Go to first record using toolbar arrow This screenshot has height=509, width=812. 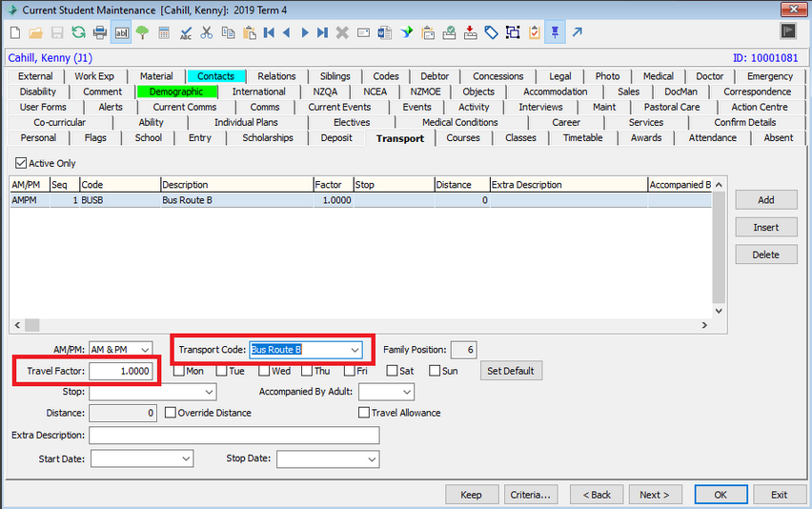point(270,32)
